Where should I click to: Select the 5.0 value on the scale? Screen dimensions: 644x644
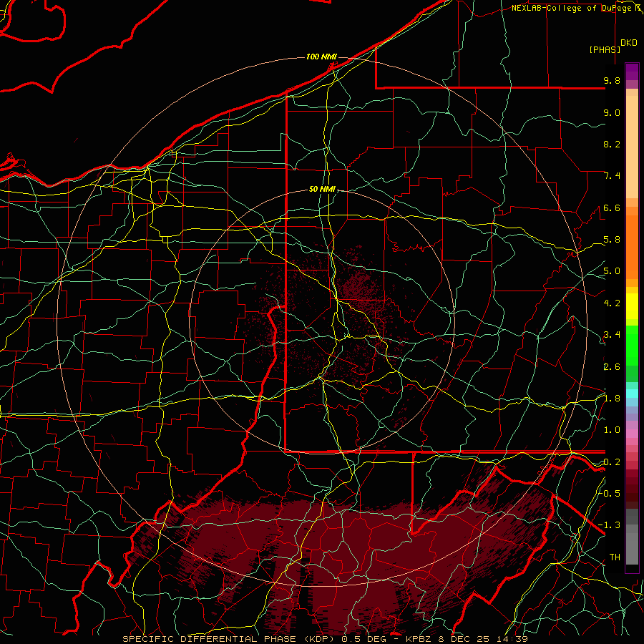pyautogui.click(x=612, y=271)
